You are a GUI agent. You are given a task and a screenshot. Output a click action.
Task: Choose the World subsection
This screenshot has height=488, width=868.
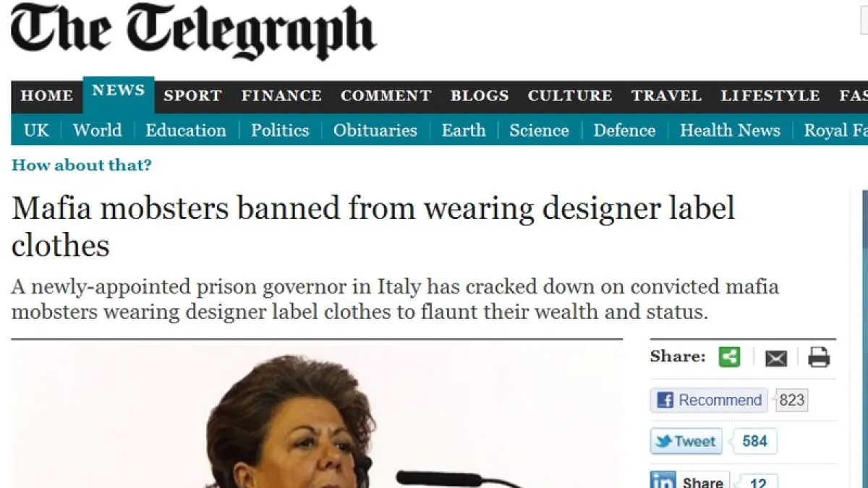pyautogui.click(x=98, y=130)
